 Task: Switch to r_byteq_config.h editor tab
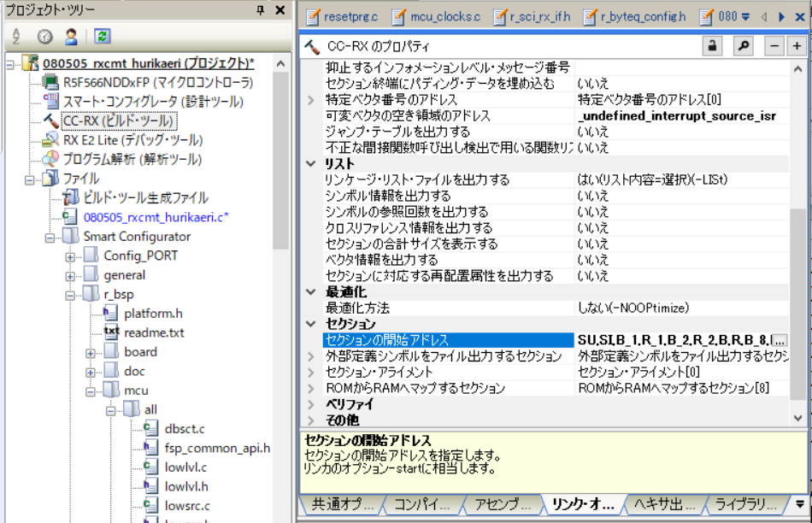coord(634,16)
